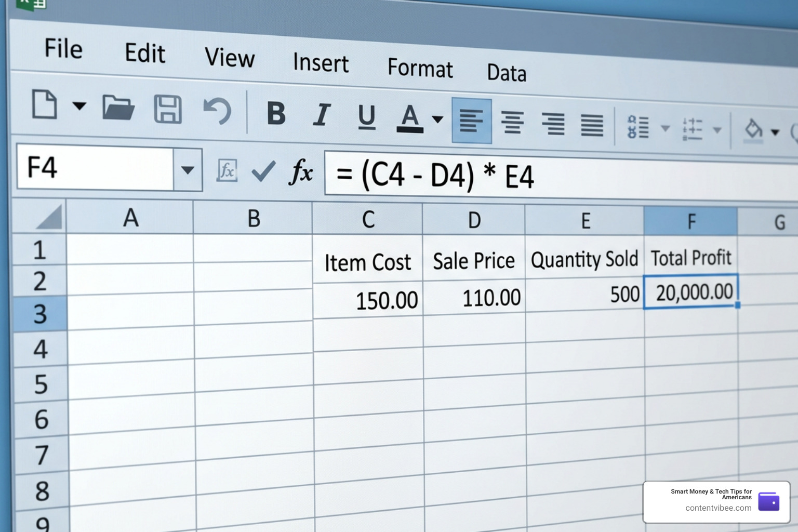Select column A header
798x532 pixels.
[x=130, y=217]
